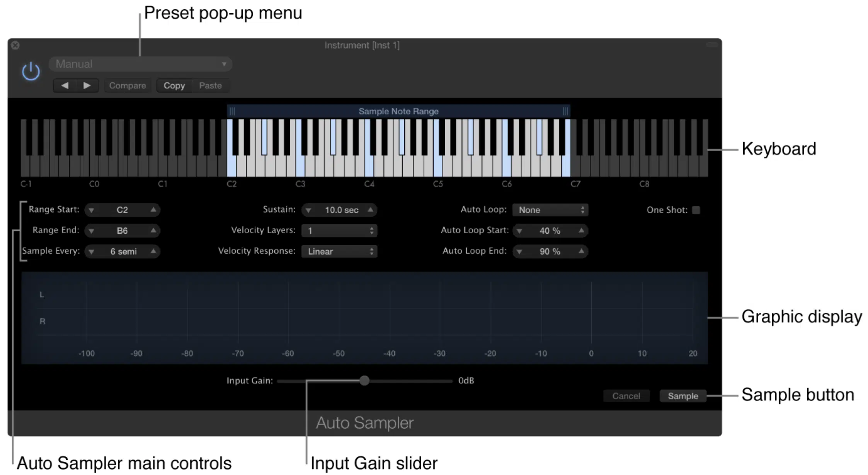
Task: Click the Sample button
Action: [x=683, y=396]
